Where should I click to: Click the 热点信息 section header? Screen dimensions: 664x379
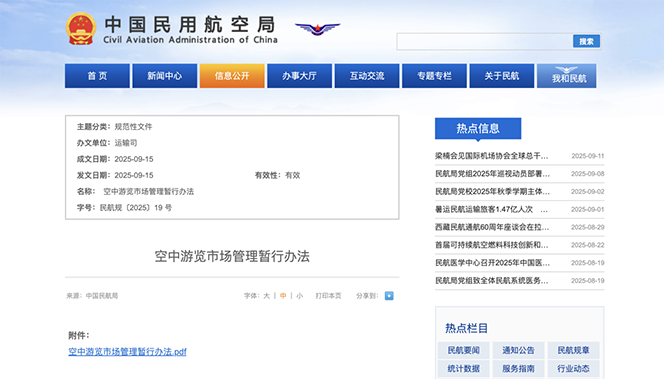click(x=478, y=128)
